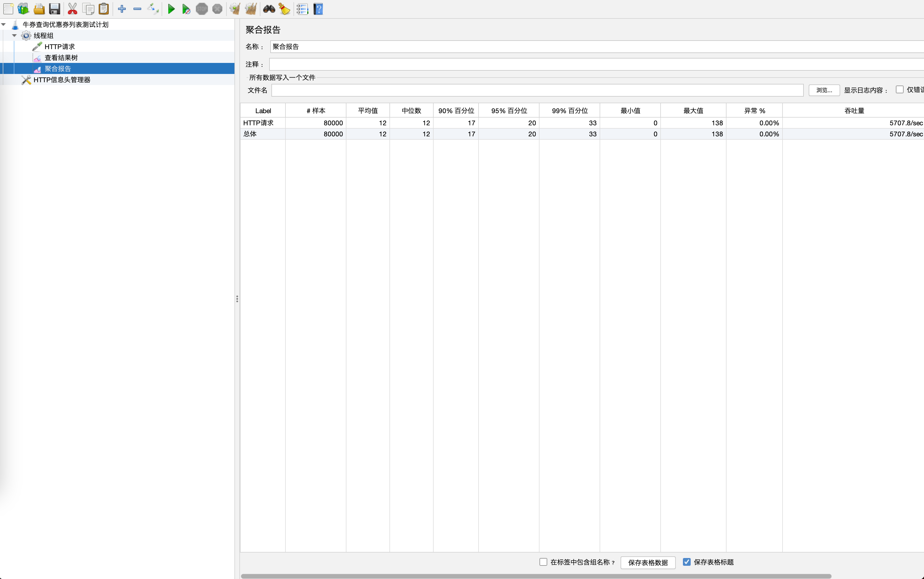The height and width of the screenshot is (579, 924).
Task: Click the Save floppy disk icon
Action: click(55, 9)
